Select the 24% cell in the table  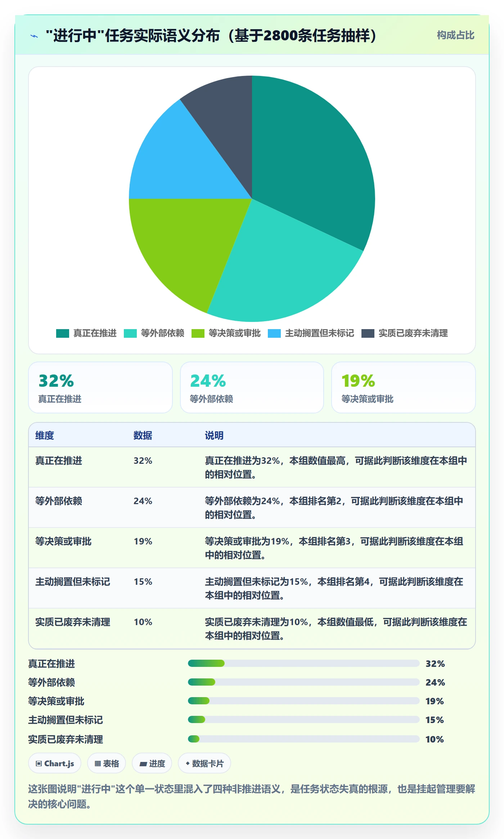(x=143, y=501)
